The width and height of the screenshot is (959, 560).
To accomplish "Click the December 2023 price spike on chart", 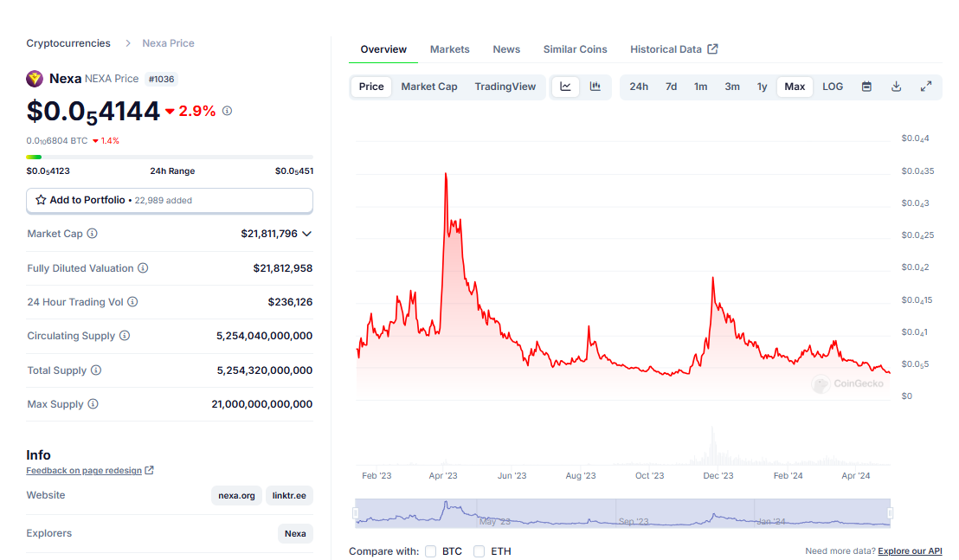I will pyautogui.click(x=712, y=279).
